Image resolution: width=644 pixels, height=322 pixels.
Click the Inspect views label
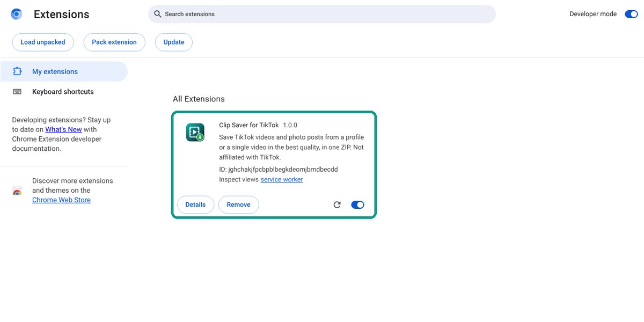pyautogui.click(x=239, y=179)
